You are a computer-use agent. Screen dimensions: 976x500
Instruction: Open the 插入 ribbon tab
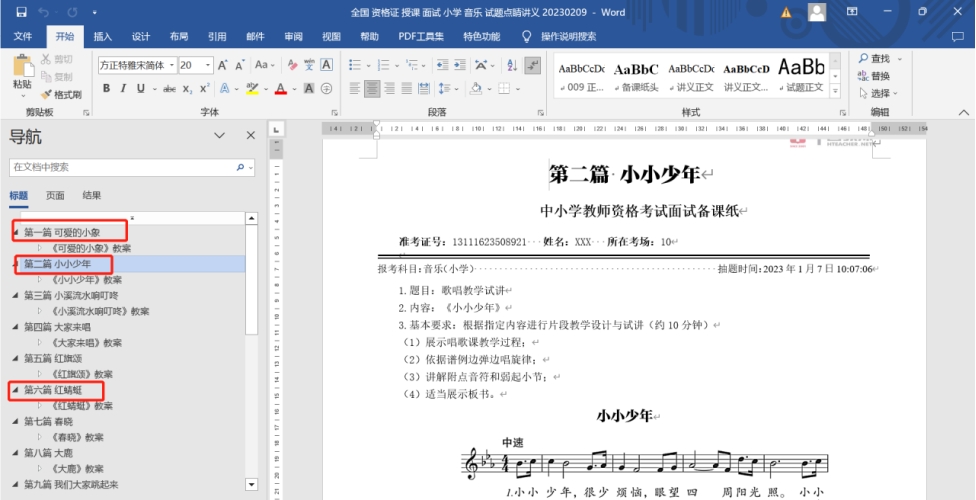click(103, 37)
